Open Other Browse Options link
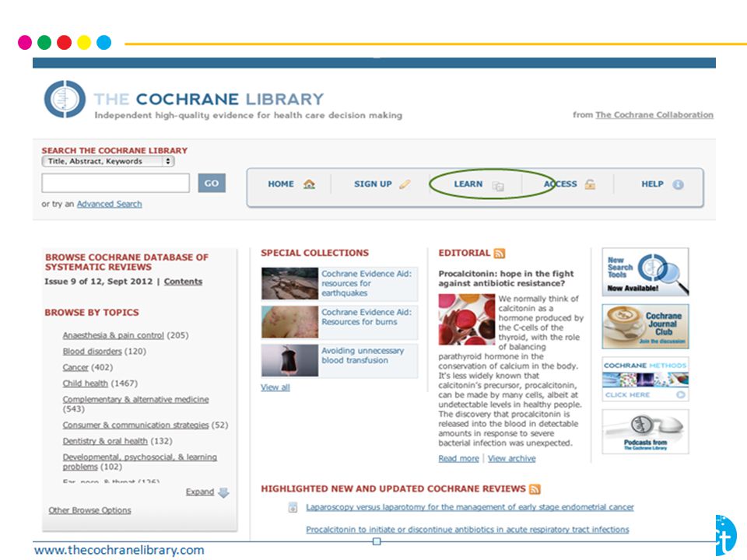747x560 pixels. click(x=89, y=510)
